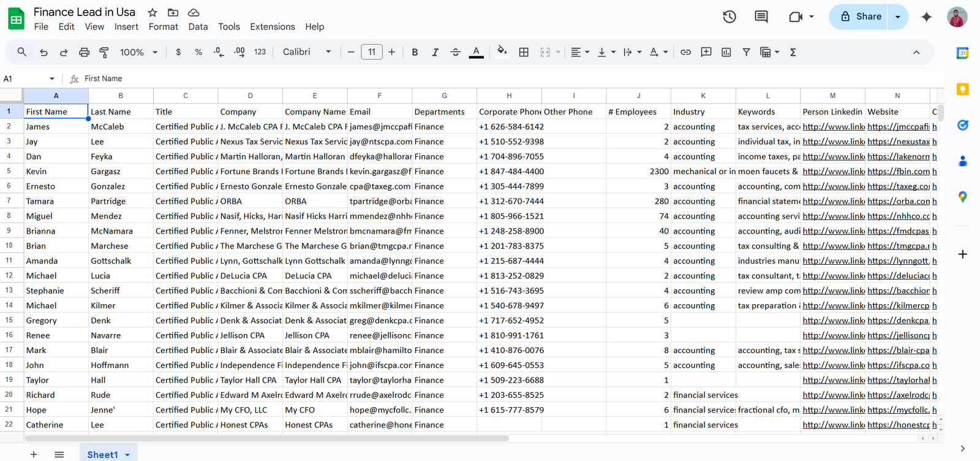The height and width of the screenshot is (461, 980).
Task: Open the 123 more formats menu
Action: point(260,52)
